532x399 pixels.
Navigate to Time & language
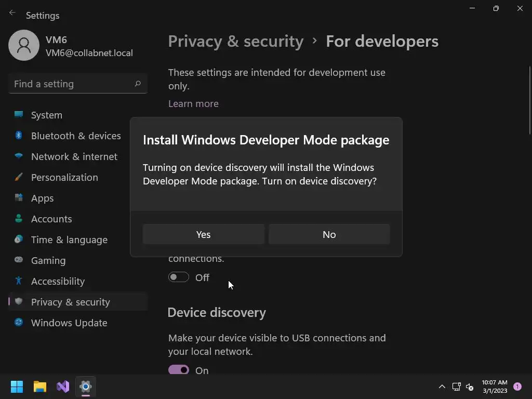[x=69, y=240]
